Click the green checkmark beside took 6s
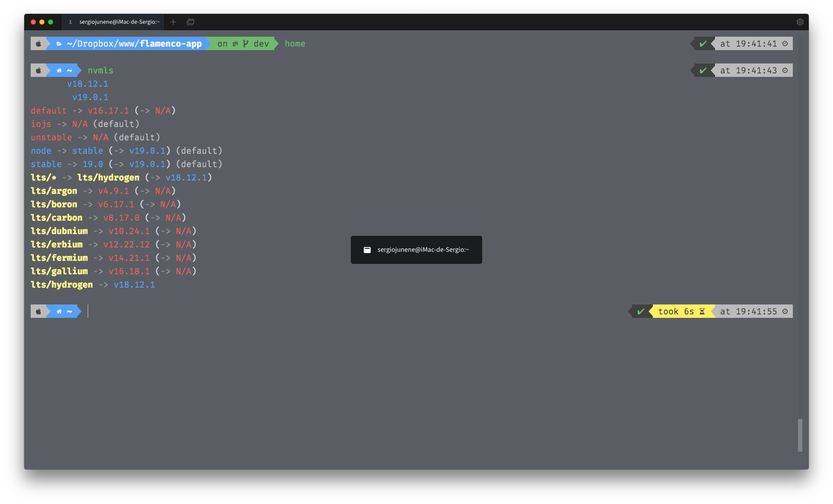The width and height of the screenshot is (833, 504). coord(641,311)
